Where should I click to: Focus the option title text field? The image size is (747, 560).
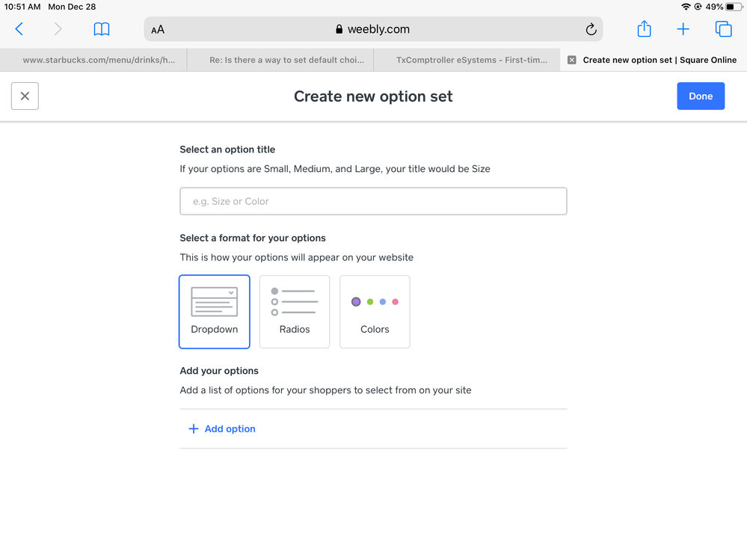pyautogui.click(x=373, y=201)
